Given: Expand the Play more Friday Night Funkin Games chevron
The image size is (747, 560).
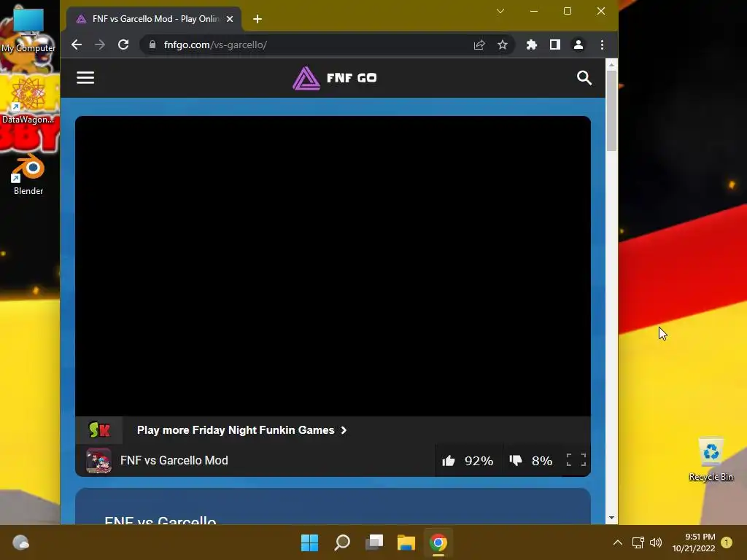Looking at the screenshot, I should tap(344, 430).
